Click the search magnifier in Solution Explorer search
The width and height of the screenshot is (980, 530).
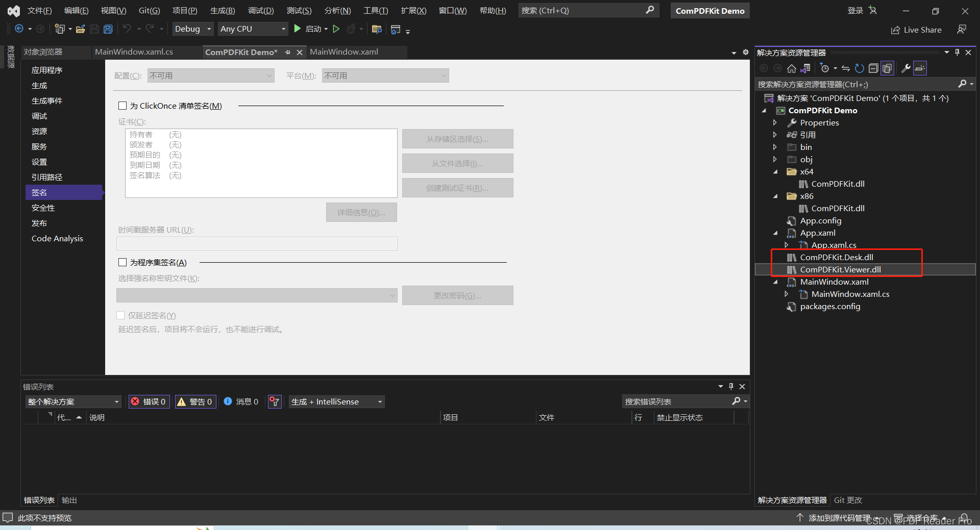pos(962,84)
